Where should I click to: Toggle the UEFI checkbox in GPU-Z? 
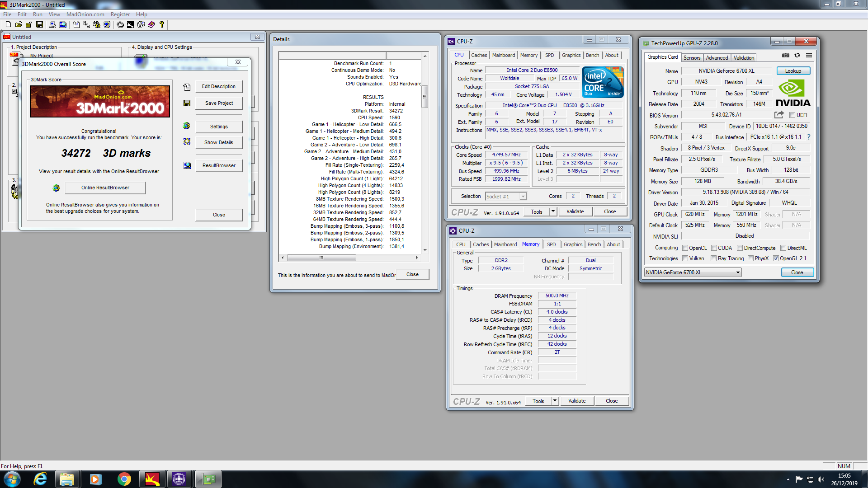(x=792, y=115)
